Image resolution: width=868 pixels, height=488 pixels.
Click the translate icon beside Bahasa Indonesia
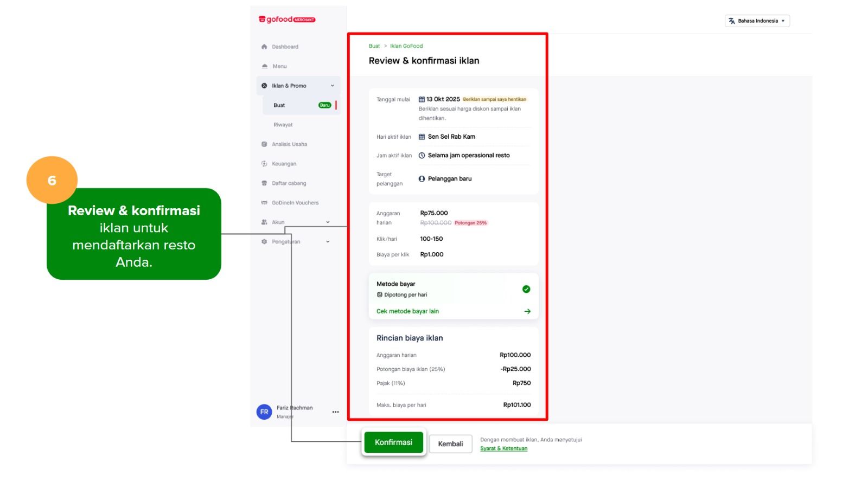coord(732,21)
